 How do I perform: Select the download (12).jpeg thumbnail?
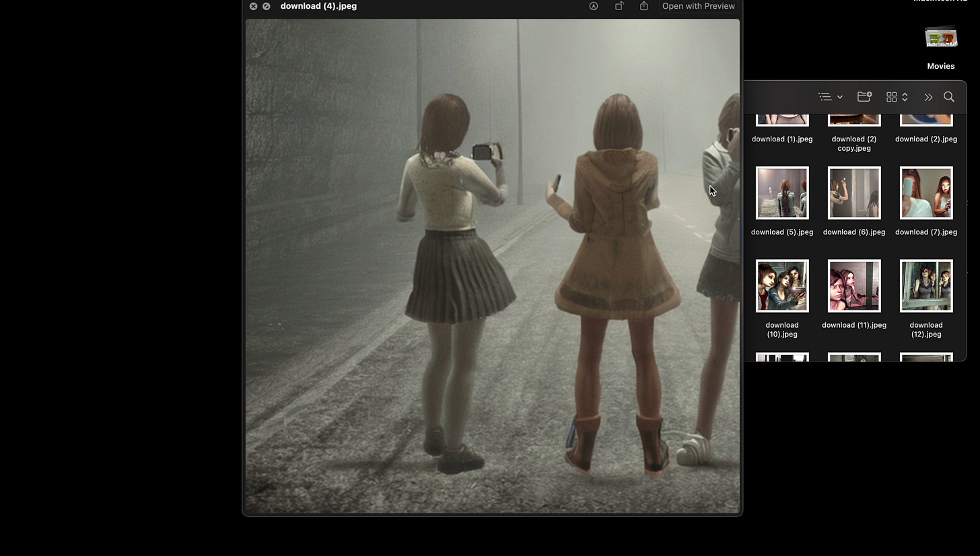(x=926, y=286)
